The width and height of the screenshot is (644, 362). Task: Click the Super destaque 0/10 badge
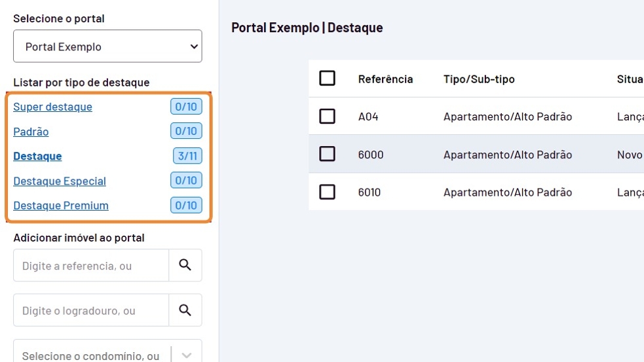click(x=186, y=107)
